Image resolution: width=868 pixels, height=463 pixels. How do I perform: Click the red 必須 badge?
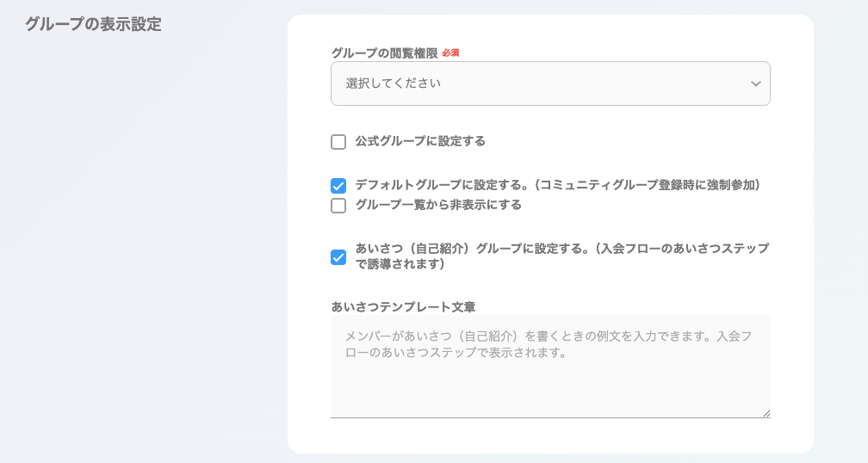click(x=450, y=53)
